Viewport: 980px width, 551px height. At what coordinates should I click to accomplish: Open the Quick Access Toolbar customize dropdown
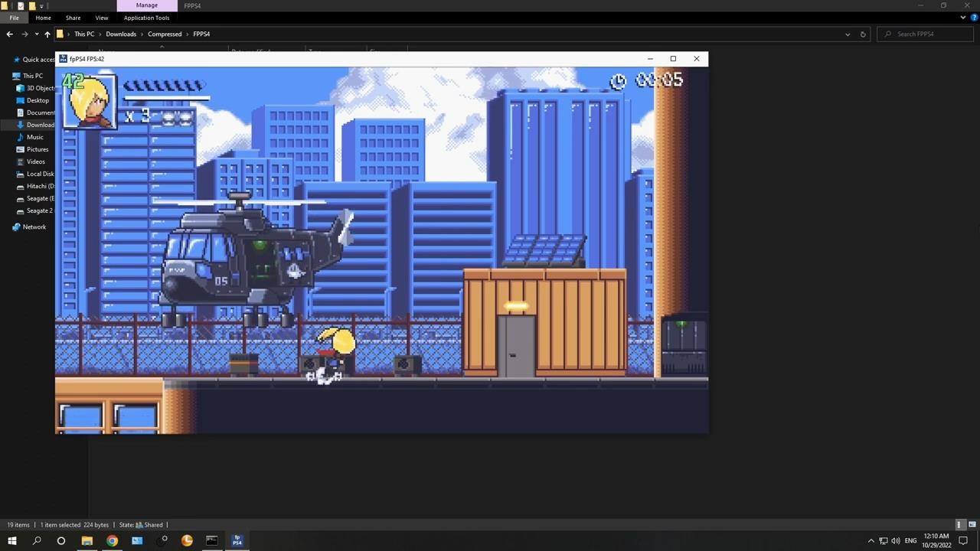tap(41, 6)
